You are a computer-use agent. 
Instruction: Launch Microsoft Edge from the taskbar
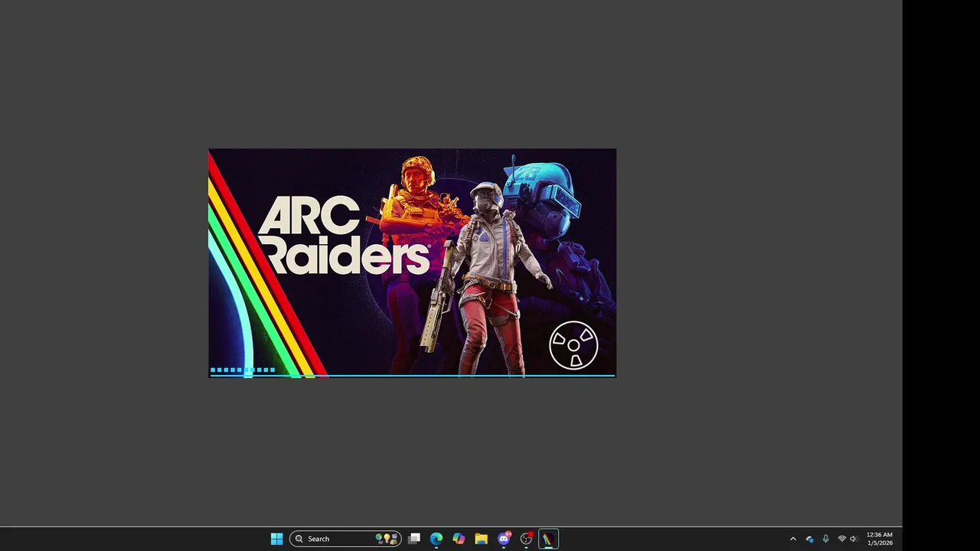[436, 539]
